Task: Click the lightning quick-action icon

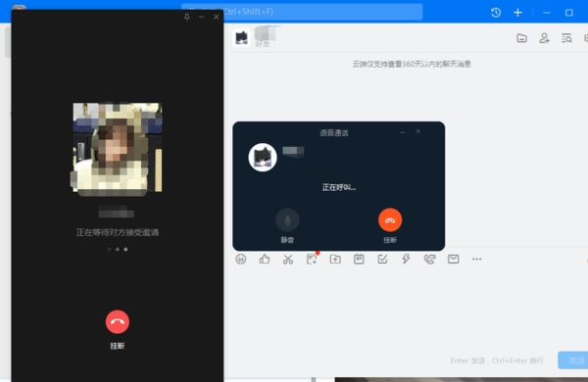Action: [x=406, y=259]
